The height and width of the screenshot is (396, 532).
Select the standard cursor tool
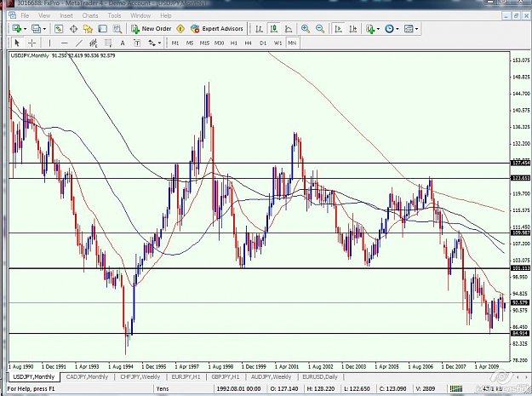(x=17, y=43)
